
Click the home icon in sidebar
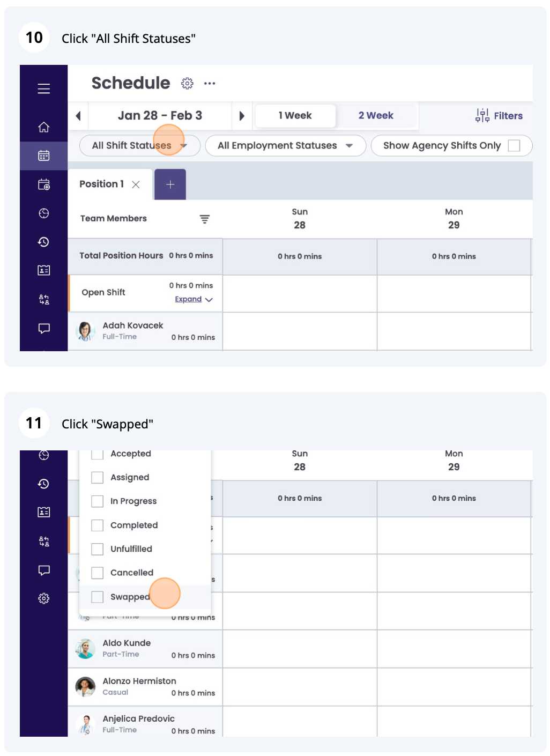[44, 127]
